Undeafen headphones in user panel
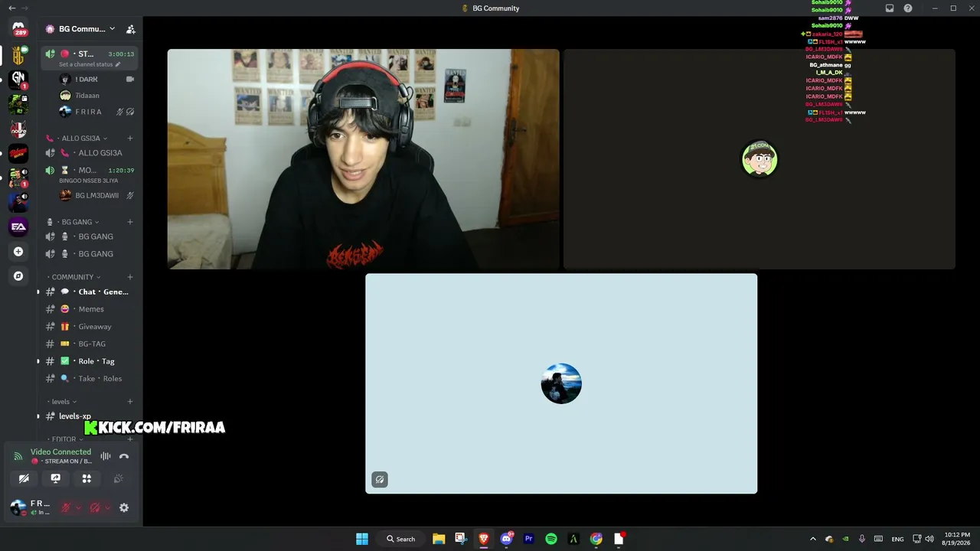This screenshot has height=551, width=980. click(95, 507)
